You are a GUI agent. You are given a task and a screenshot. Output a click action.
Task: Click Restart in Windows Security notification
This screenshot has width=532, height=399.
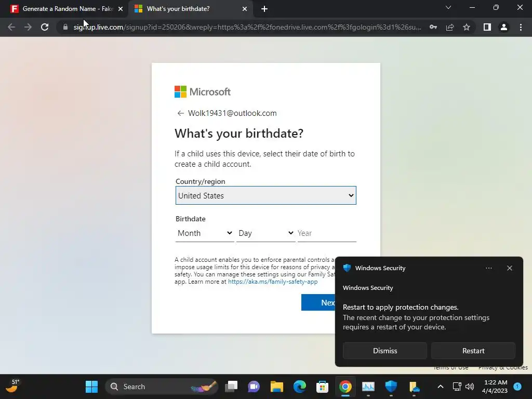pos(473,351)
